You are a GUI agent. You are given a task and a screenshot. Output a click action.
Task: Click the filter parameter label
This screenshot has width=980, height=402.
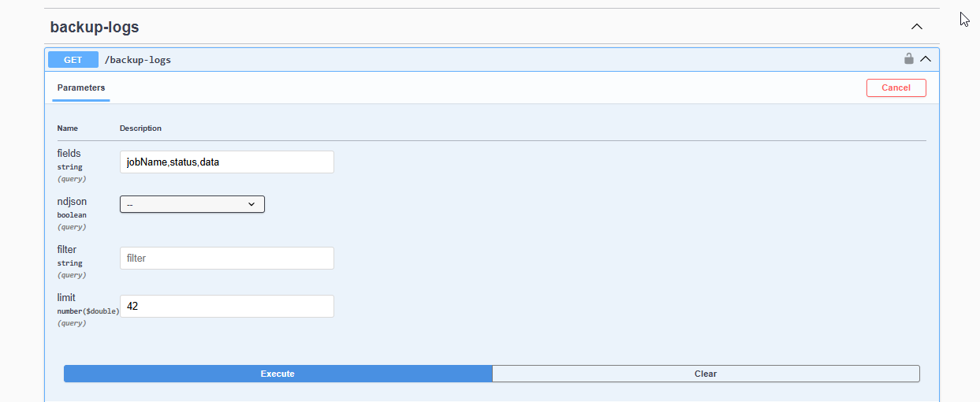67,250
